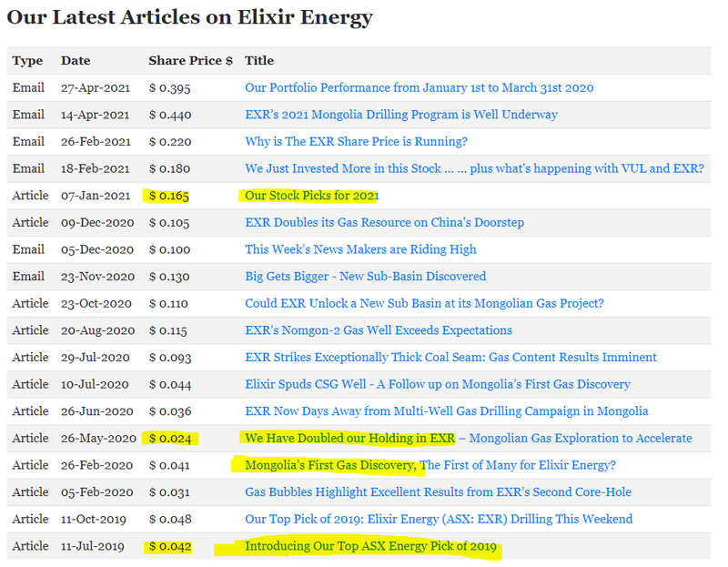Click 'Why is The EXR Share Price is Running?'

[356, 142]
